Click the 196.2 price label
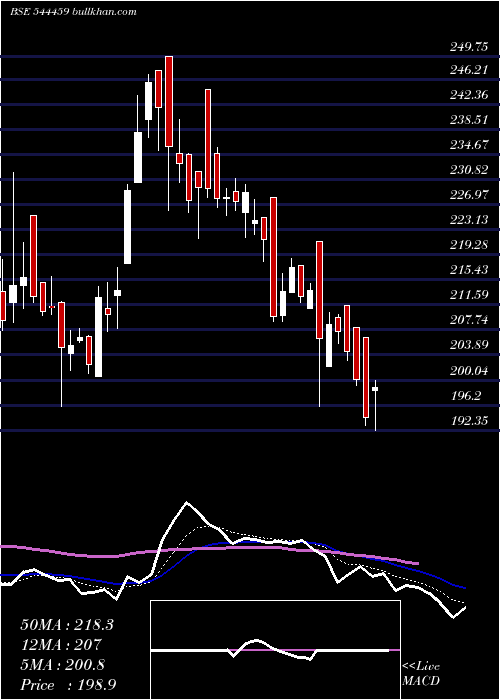Image resolution: width=500 pixels, height=700 pixels. (x=465, y=396)
